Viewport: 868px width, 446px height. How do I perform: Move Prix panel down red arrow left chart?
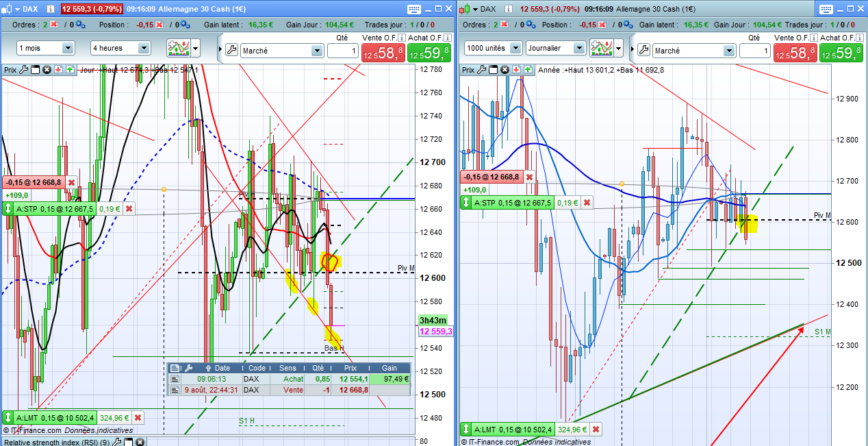point(58,70)
